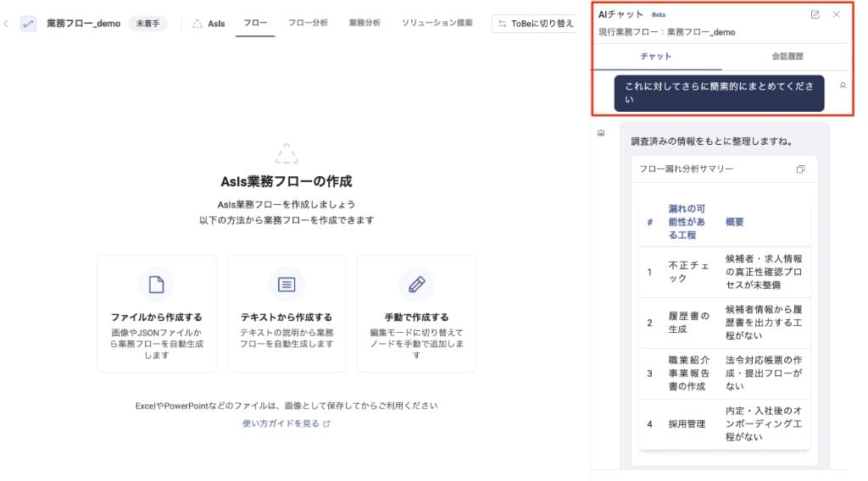Switch to the フロー tab
Viewport: 868px width, 481px height.
tap(255, 23)
